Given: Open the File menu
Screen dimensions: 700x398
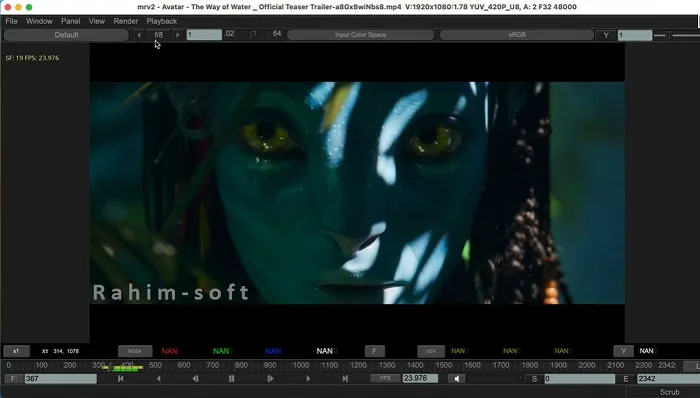Looking at the screenshot, I should [11, 21].
